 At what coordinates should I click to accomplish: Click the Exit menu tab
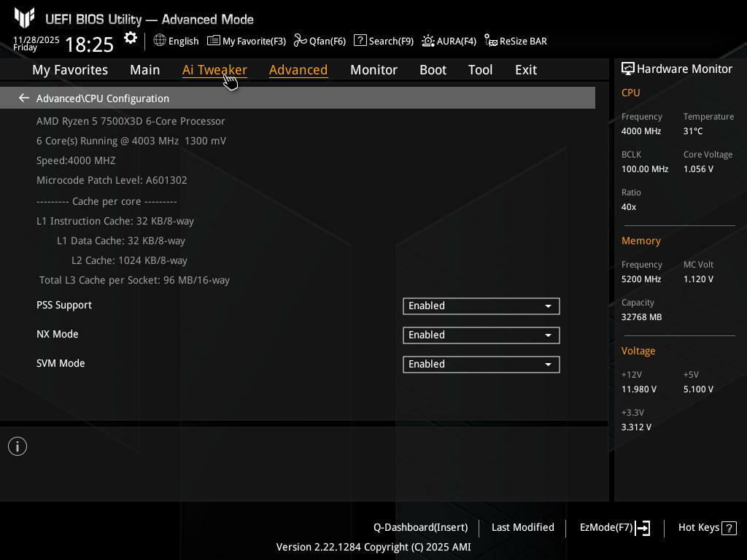(525, 70)
